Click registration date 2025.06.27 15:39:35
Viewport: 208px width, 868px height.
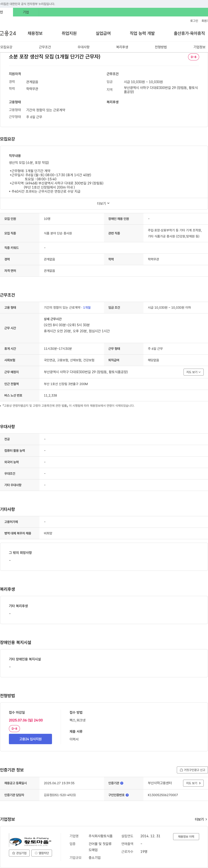point(59,783)
